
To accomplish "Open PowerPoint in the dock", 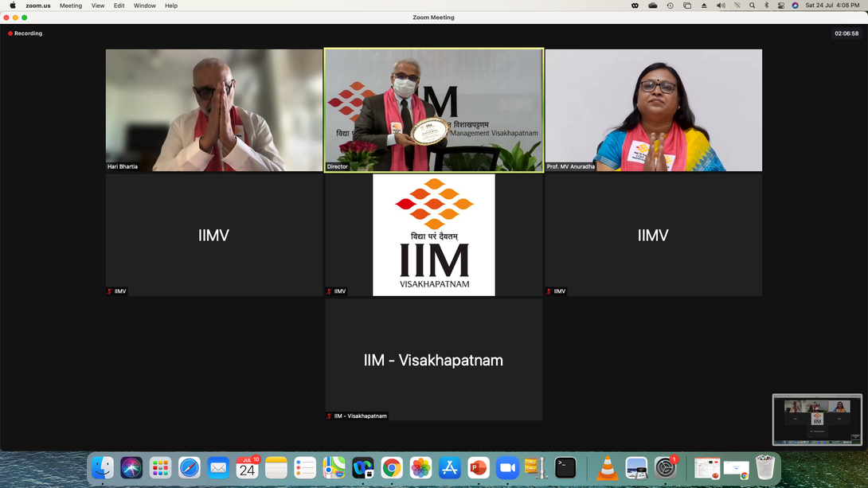I will click(479, 468).
